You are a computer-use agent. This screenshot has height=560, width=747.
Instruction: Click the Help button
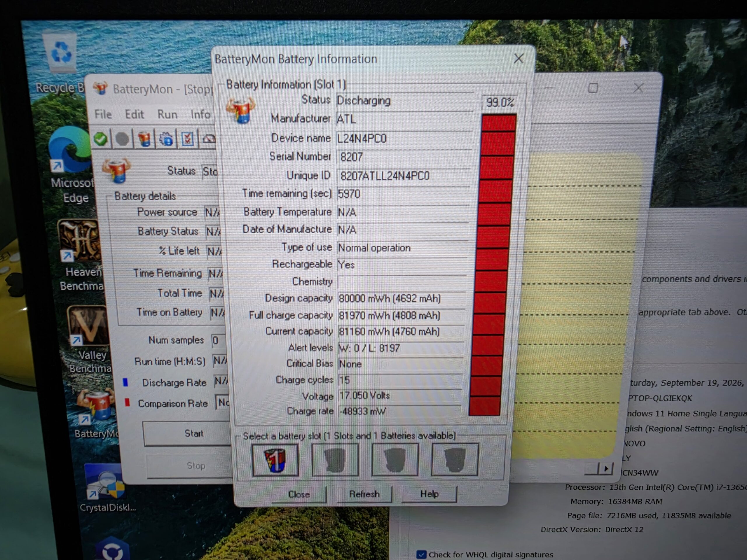click(x=429, y=494)
